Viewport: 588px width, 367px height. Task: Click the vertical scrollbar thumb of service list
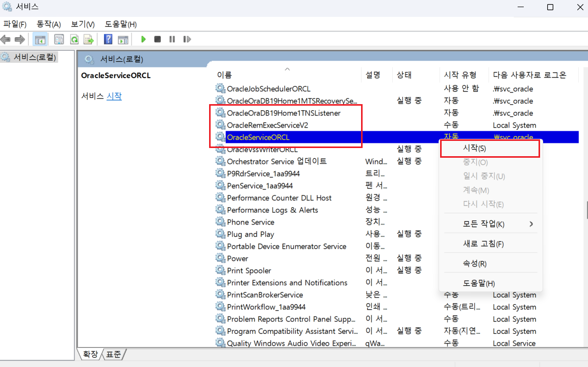coord(586,210)
